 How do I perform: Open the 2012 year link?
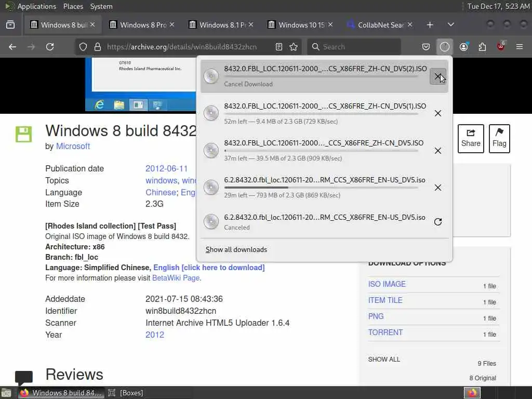tap(155, 335)
